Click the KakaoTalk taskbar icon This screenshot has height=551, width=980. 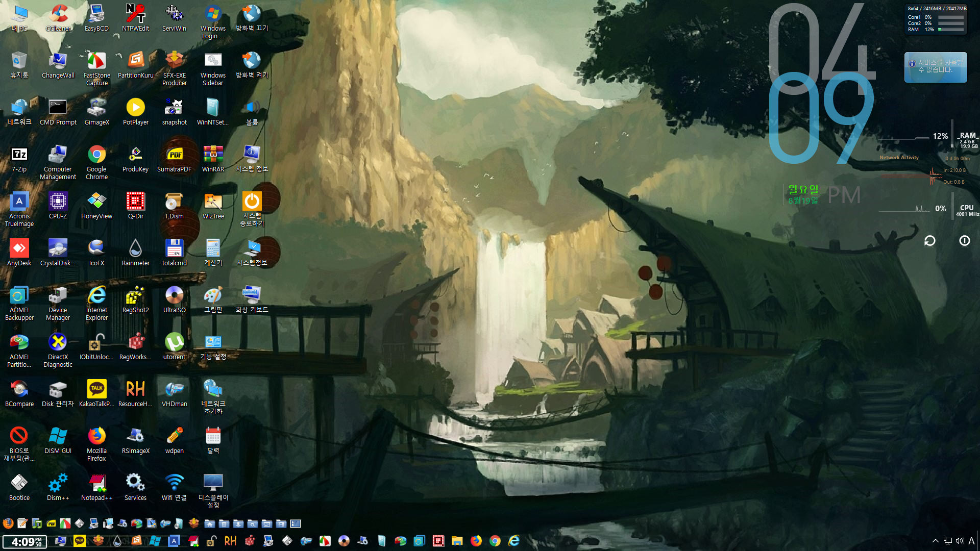[80, 541]
